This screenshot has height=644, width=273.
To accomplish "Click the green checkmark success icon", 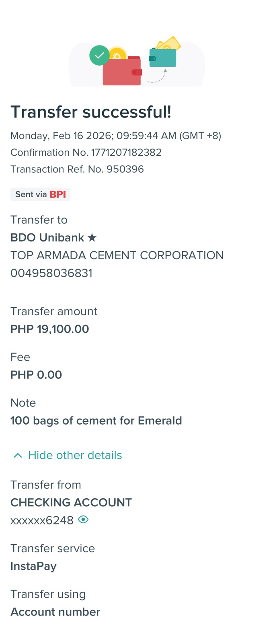I will coord(99,56).
